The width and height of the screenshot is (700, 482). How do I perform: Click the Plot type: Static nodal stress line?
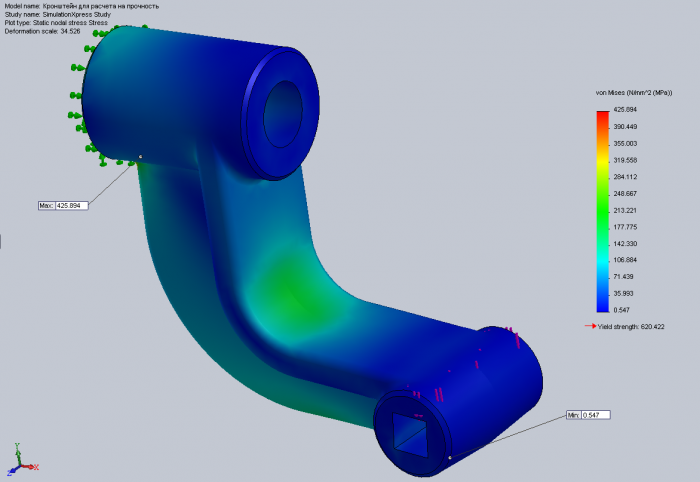click(x=56, y=23)
